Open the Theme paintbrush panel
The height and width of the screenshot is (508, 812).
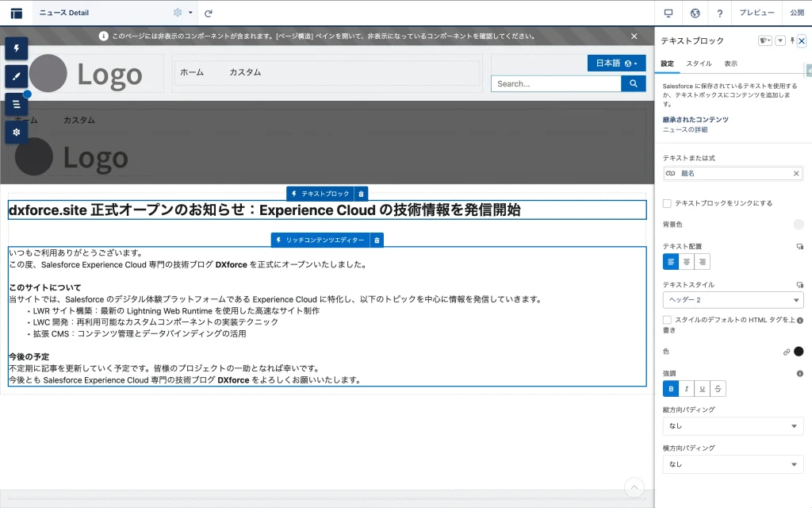pos(16,76)
